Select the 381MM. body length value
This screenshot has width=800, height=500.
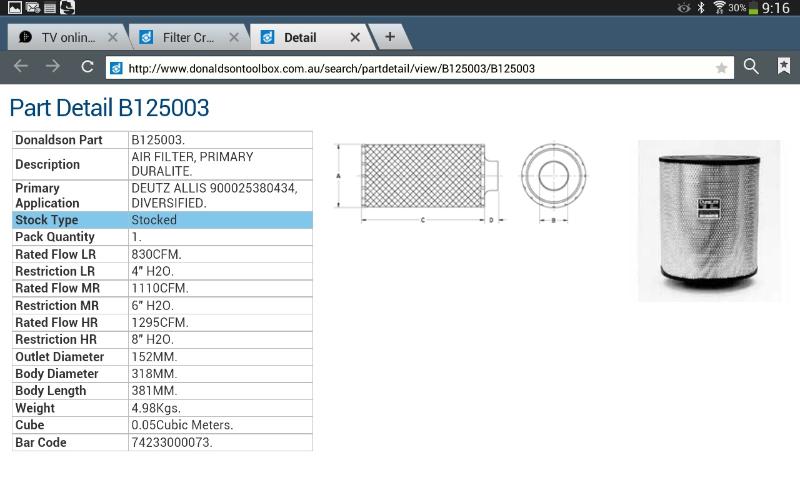(154, 391)
